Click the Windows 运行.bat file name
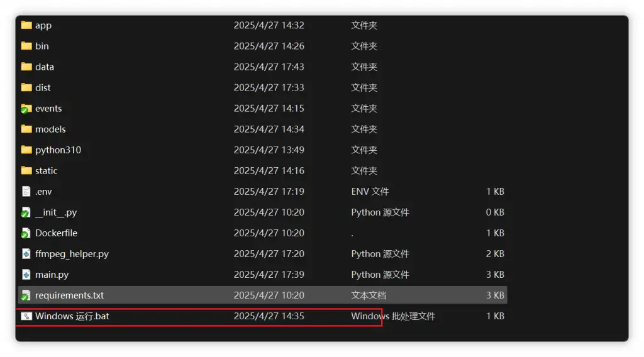Viewport: 644px width, 357px height. pyautogui.click(x=72, y=316)
